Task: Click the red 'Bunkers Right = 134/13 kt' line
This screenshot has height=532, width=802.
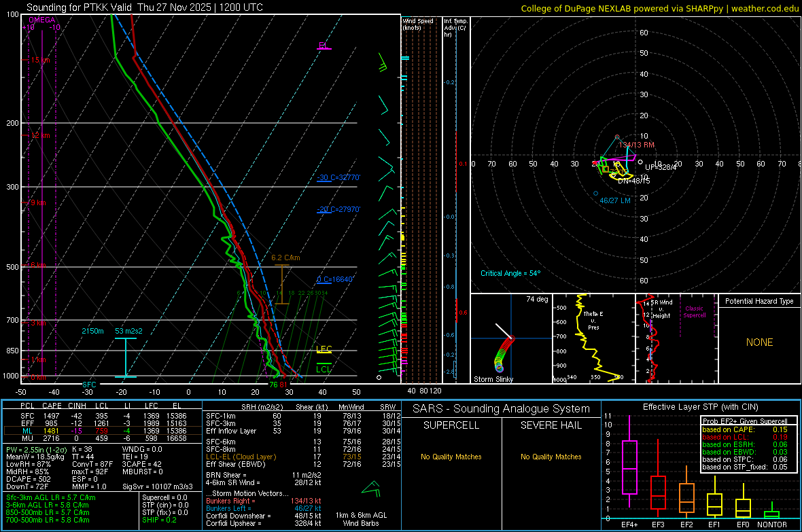Action: click(264, 501)
